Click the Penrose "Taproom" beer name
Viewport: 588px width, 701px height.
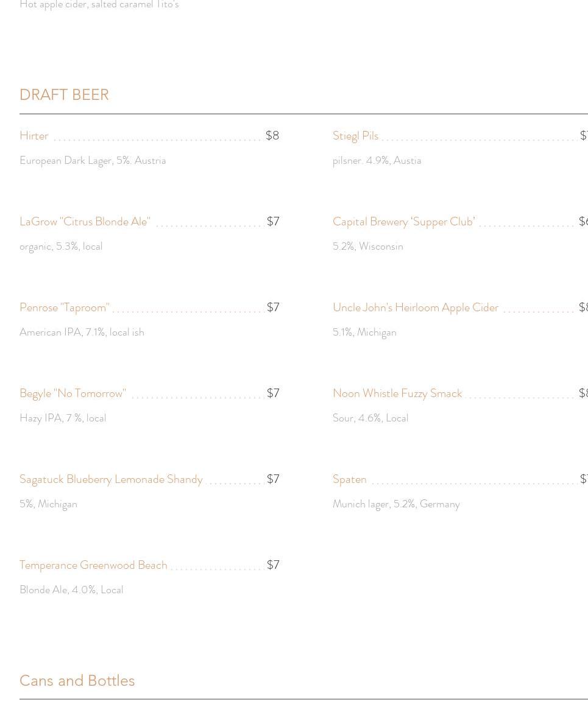point(65,308)
